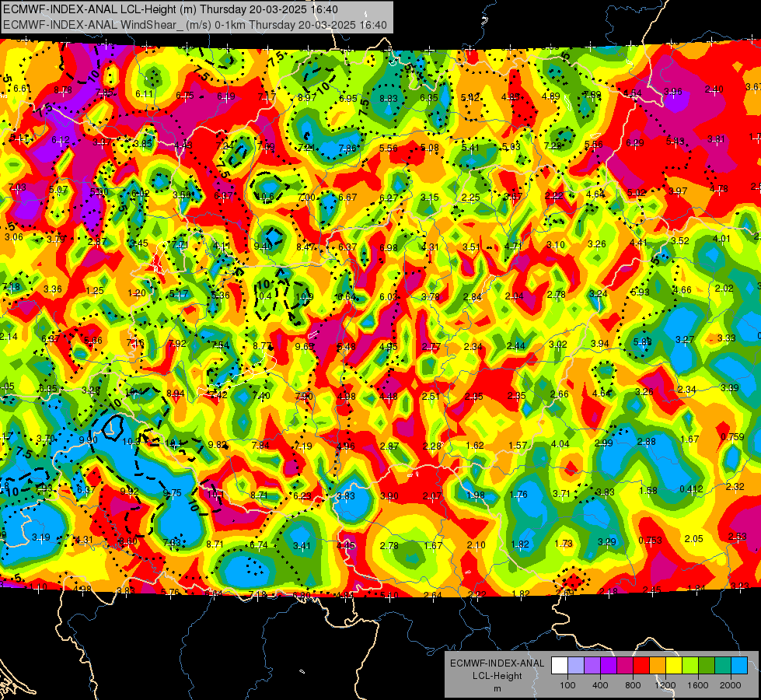This screenshot has width=761, height=700.
Task: Click the legend tick value '2000'
Action: (731, 685)
